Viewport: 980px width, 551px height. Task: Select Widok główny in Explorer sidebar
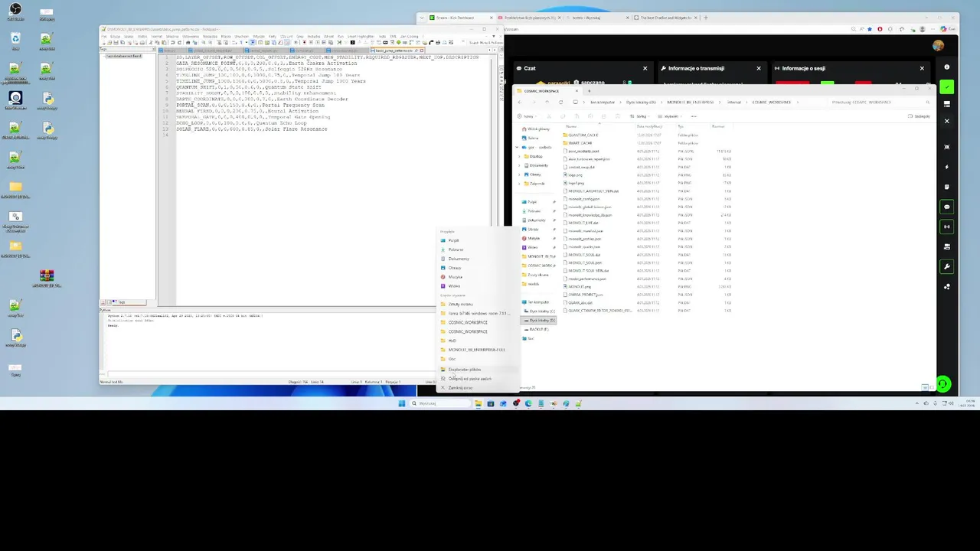(538, 129)
